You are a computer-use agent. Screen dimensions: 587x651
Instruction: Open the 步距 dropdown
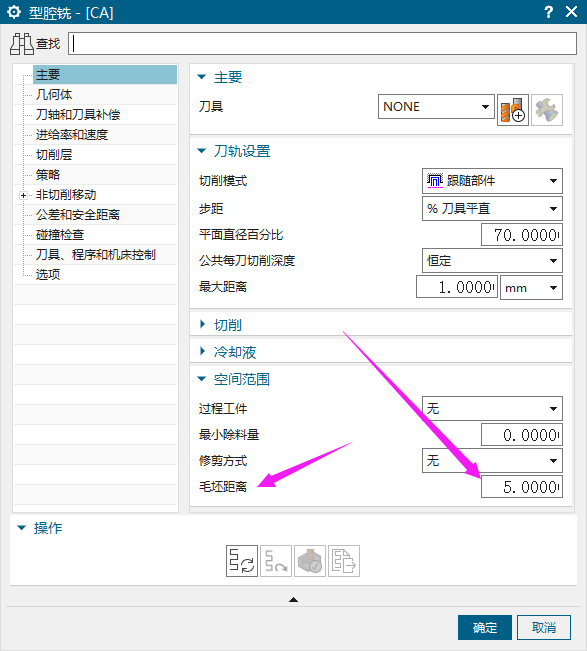pos(492,208)
